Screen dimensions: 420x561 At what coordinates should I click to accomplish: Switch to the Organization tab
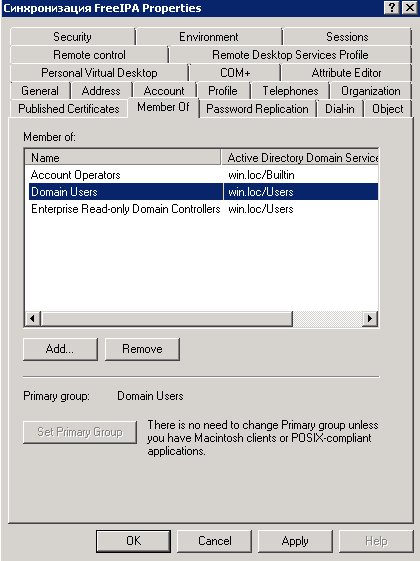click(371, 91)
